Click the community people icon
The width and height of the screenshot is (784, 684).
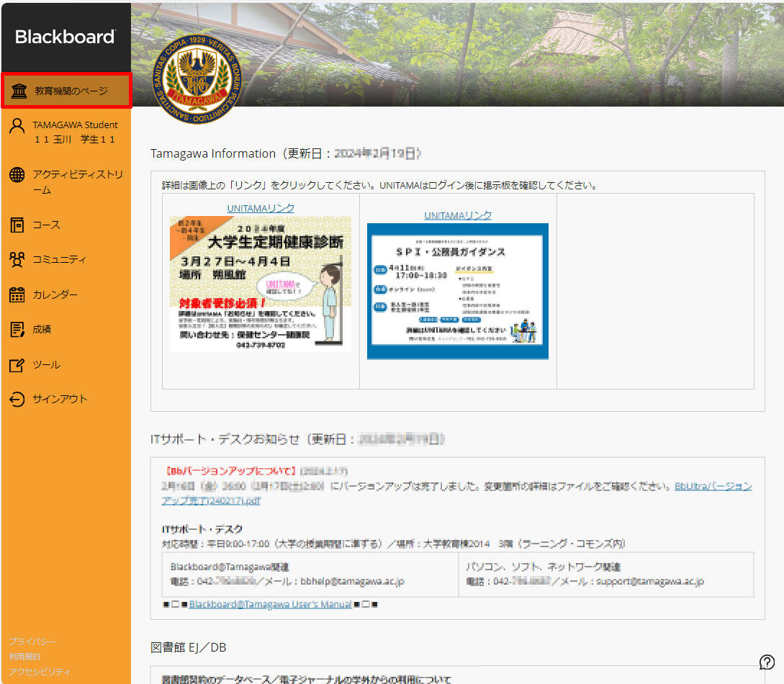tap(17, 259)
